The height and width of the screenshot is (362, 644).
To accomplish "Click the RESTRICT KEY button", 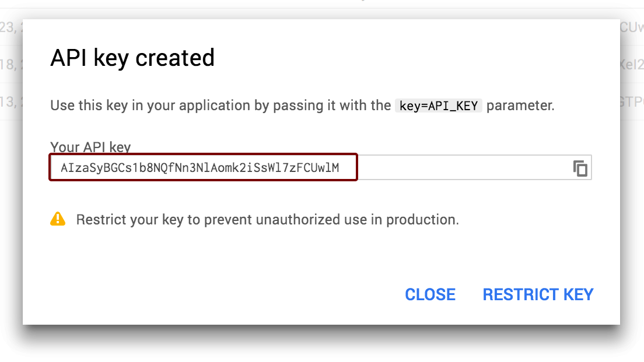I will [x=537, y=294].
